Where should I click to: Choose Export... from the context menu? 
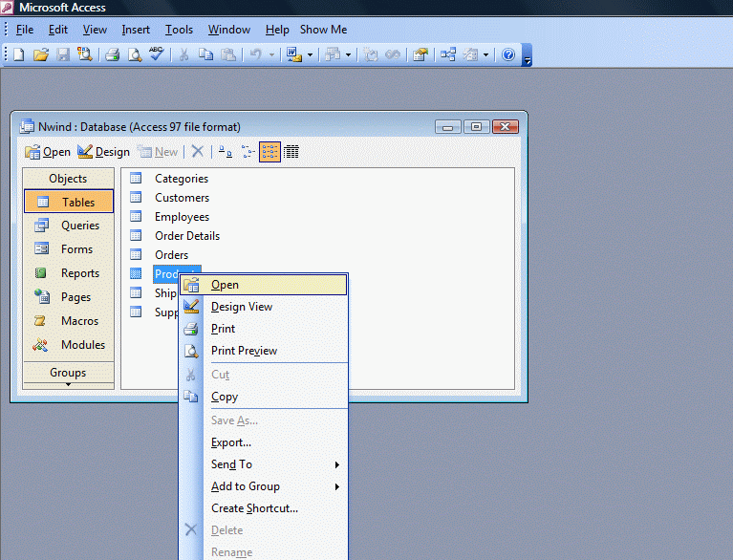click(x=231, y=442)
